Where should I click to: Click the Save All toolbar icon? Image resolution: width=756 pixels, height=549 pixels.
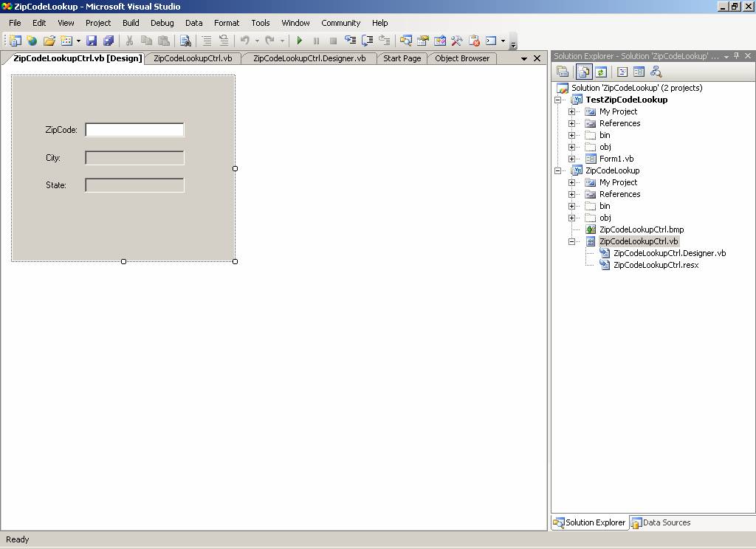109,41
